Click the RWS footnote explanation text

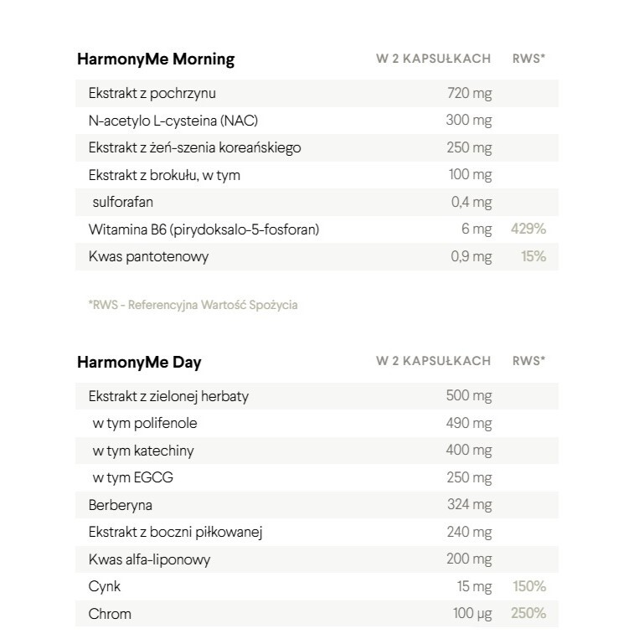193,305
